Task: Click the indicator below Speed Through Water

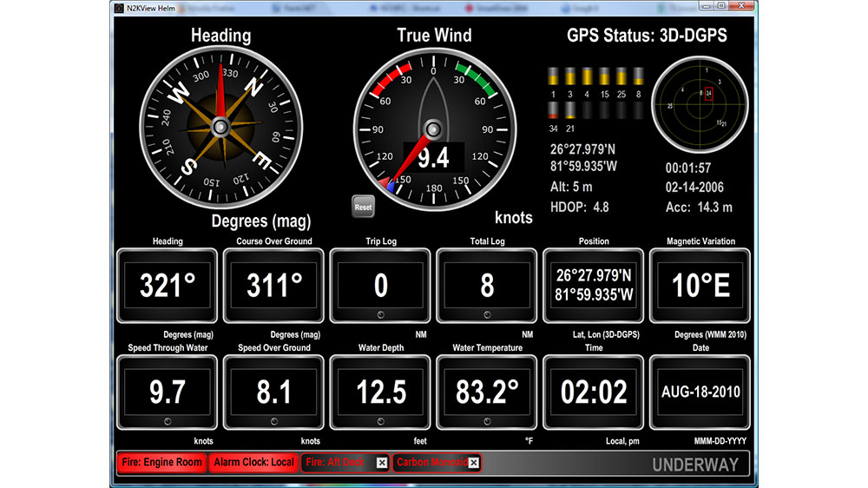Action: [168, 421]
